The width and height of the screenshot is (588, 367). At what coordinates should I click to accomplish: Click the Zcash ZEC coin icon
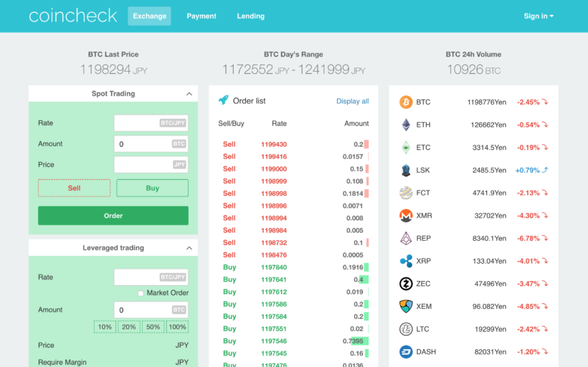pos(406,284)
